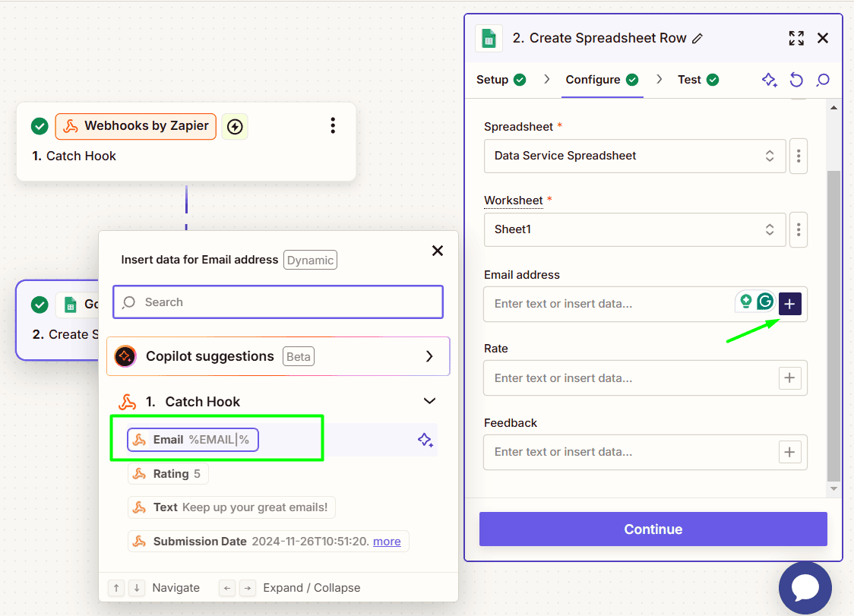854x616 pixels.
Task: Click the Dynamic badge in Insert data popup
Action: click(x=310, y=260)
